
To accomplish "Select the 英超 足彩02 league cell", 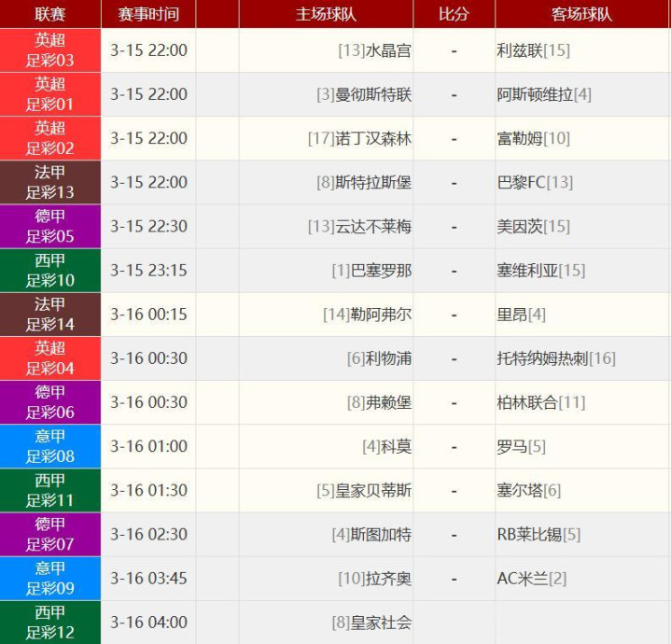I will click(x=50, y=138).
